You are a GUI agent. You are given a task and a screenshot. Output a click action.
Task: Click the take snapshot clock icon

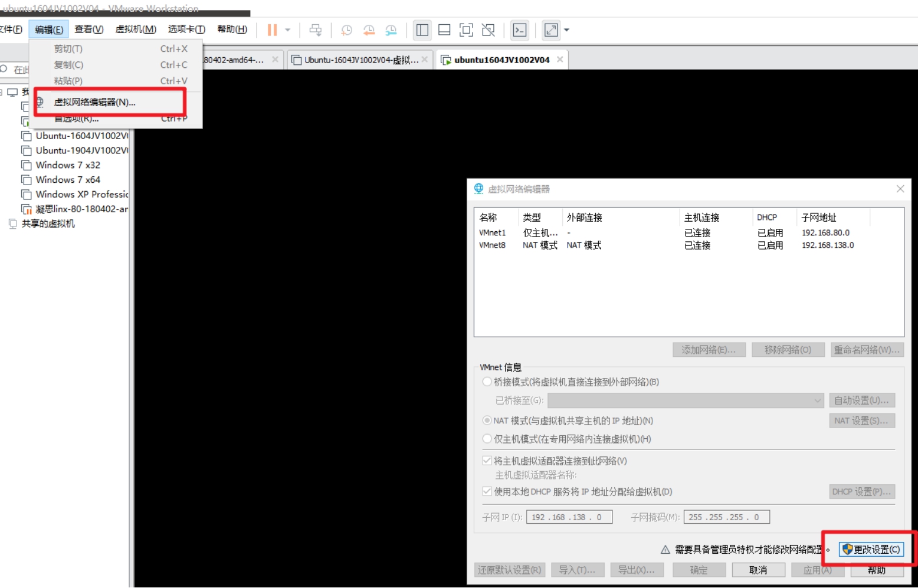pyautogui.click(x=347, y=30)
